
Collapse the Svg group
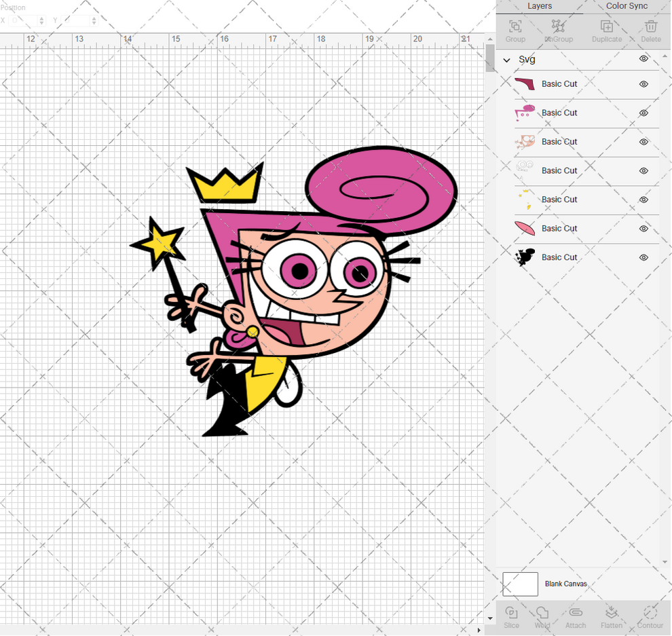coord(506,60)
